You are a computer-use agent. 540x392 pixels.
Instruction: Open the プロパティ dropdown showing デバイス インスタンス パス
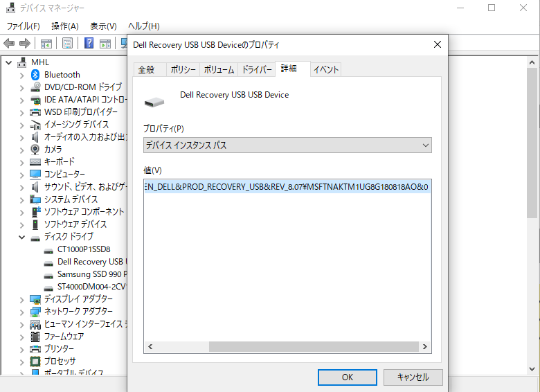pyautogui.click(x=287, y=145)
